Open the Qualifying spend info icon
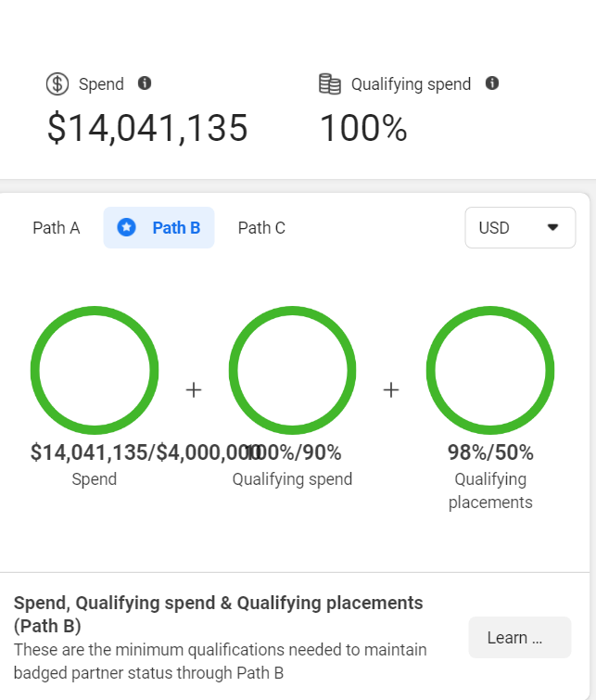 click(x=492, y=83)
